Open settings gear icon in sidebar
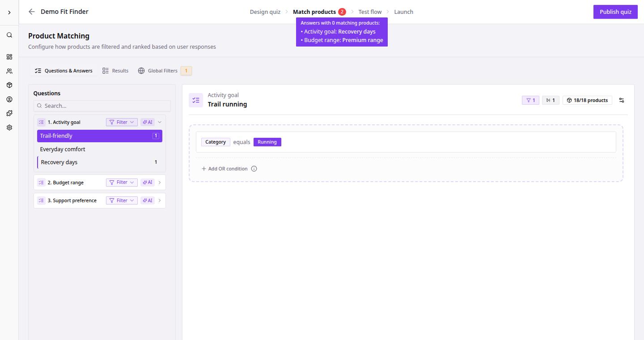Viewport: 644px width, 340px height. (x=9, y=127)
